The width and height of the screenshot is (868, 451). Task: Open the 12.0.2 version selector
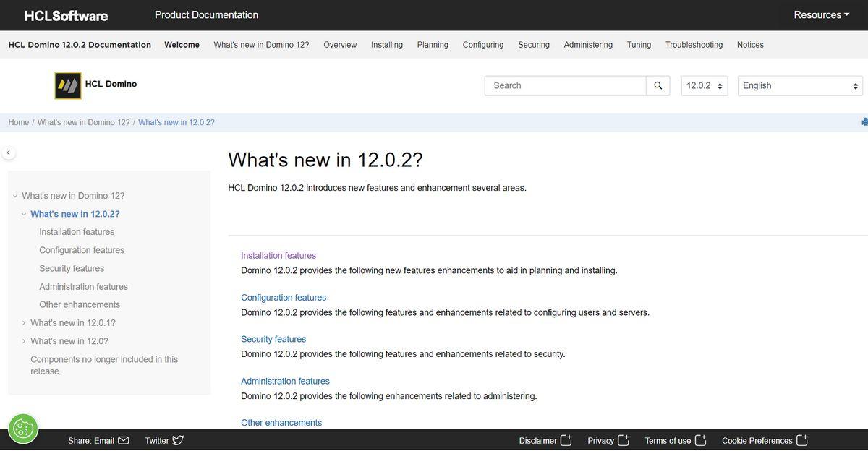[x=705, y=85]
